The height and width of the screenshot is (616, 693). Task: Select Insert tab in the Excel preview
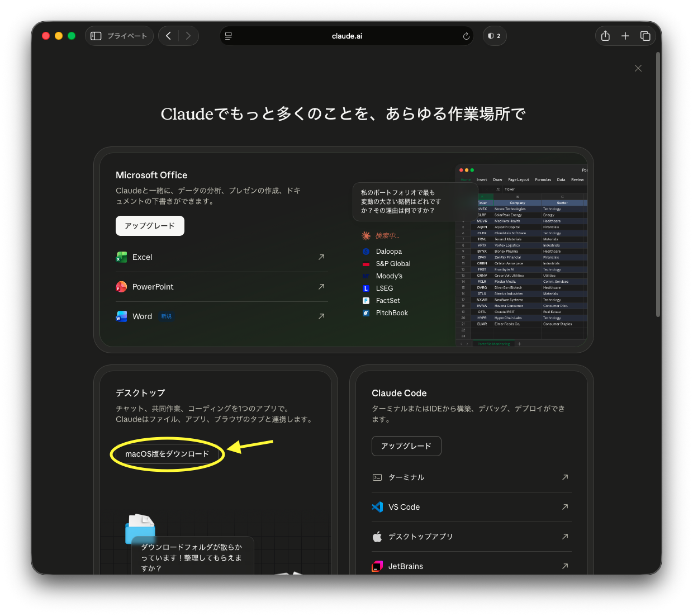(482, 180)
